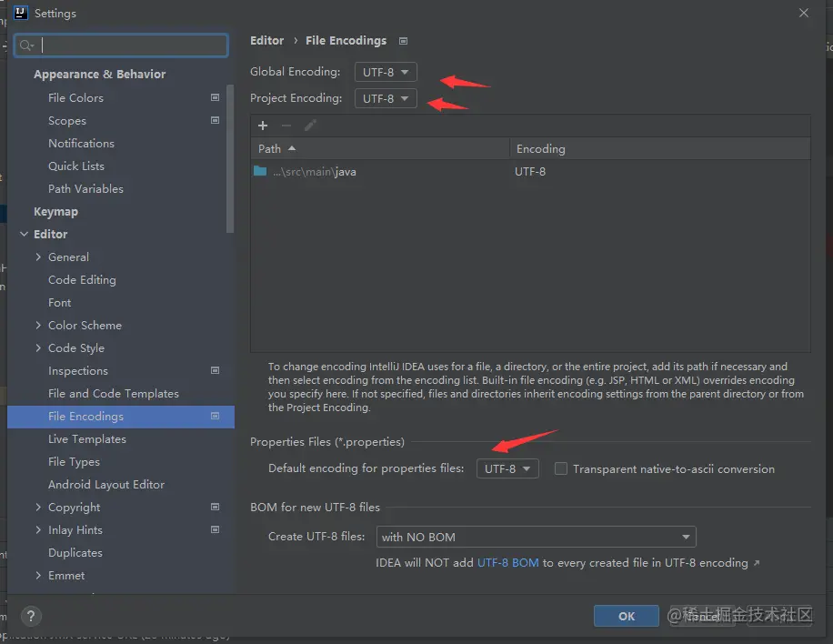Open Android Layout Editor page
Image resolution: width=833 pixels, height=644 pixels.
coord(106,485)
